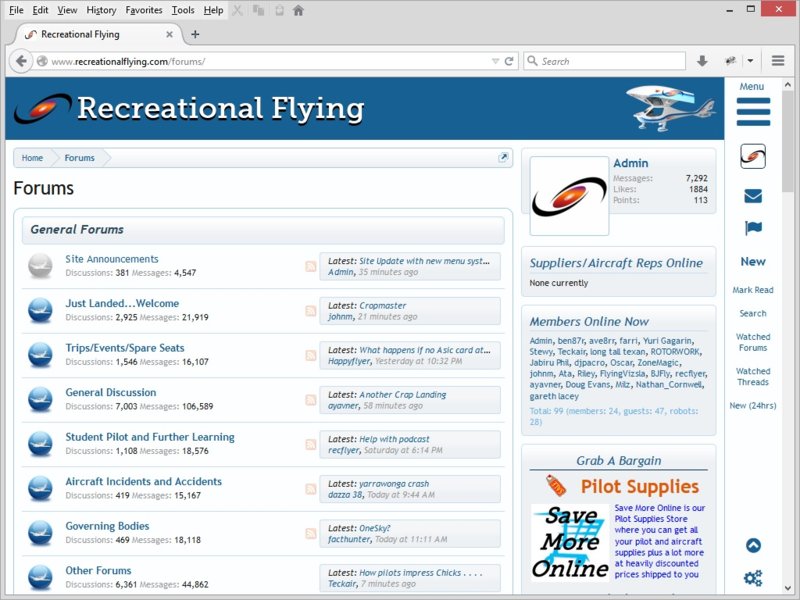Click RSS icon for Aircraft Incidents and Accidents
Screen dimensions: 800x600
pos(311,489)
